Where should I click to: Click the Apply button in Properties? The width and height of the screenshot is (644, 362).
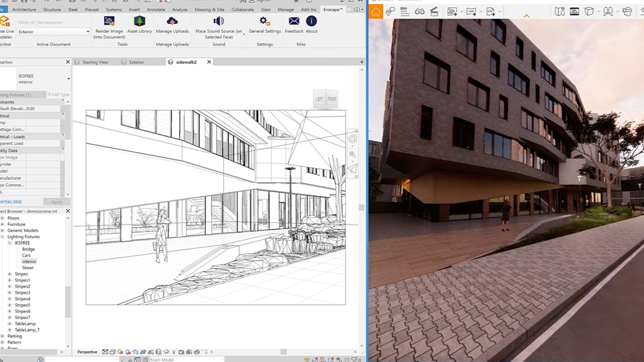click(57, 202)
